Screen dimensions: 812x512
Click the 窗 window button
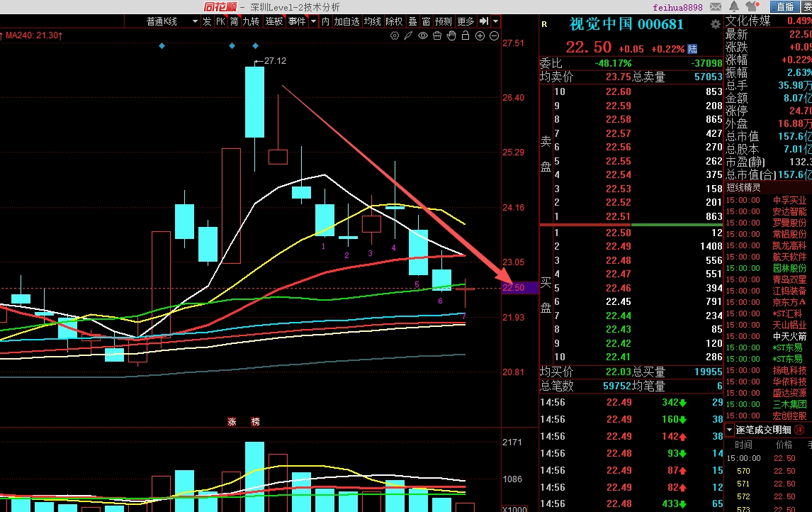(x=427, y=21)
